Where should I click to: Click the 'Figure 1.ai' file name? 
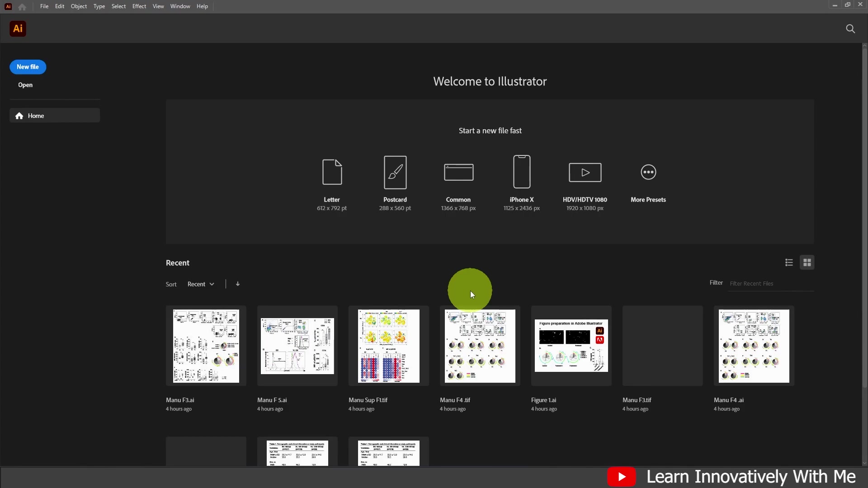[x=544, y=400]
